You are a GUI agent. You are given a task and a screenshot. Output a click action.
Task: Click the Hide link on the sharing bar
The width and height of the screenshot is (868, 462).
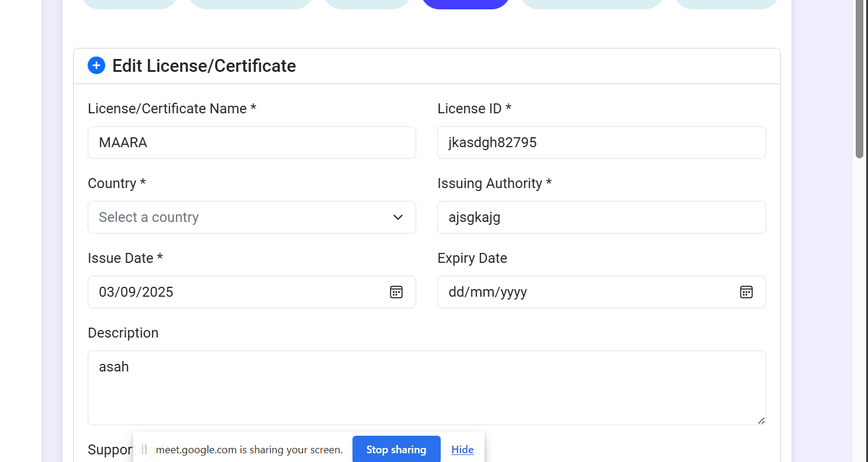click(462, 450)
